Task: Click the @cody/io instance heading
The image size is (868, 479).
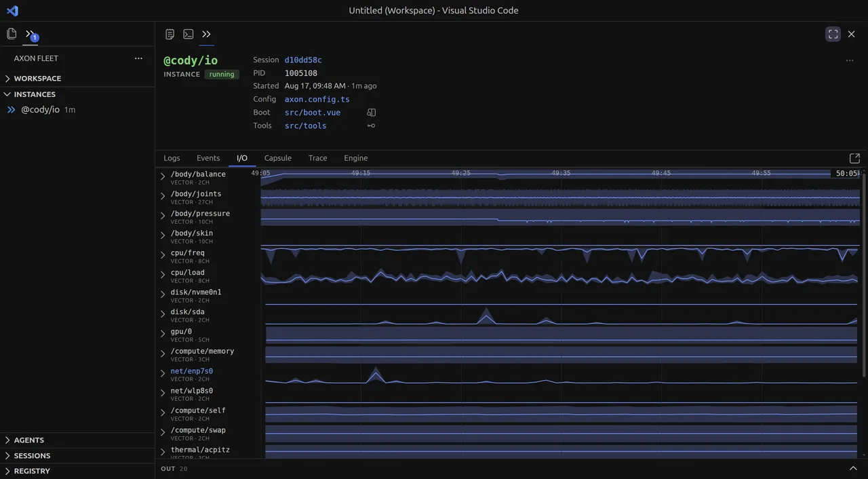Action: (x=191, y=60)
